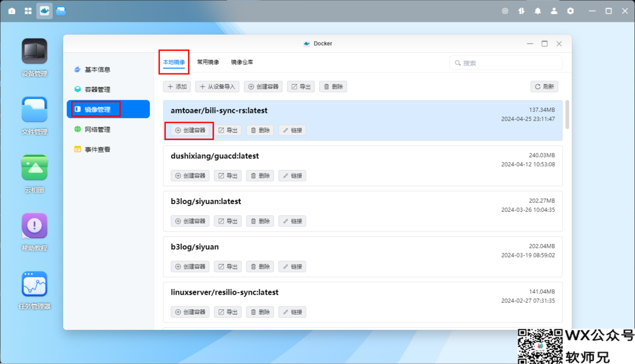Viewport: 635px width, 364px height.
Task: Click the globe network icon in system tray
Action: (505, 11)
